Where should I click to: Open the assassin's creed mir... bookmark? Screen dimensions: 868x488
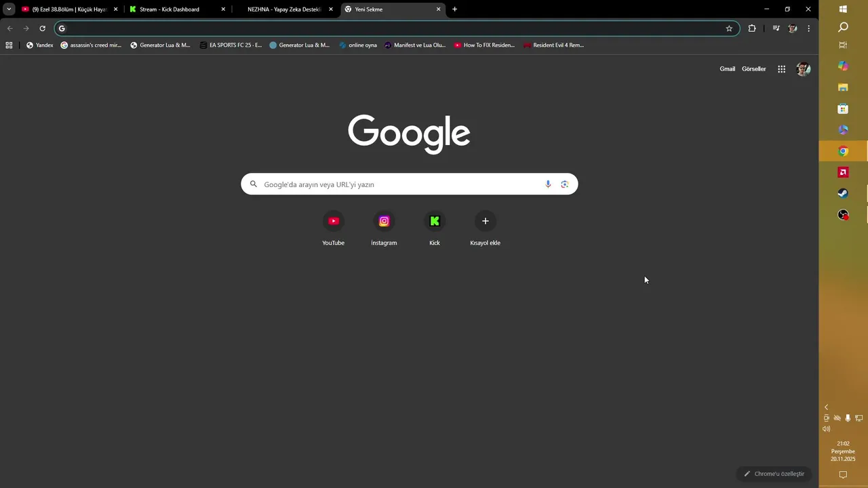91,45
